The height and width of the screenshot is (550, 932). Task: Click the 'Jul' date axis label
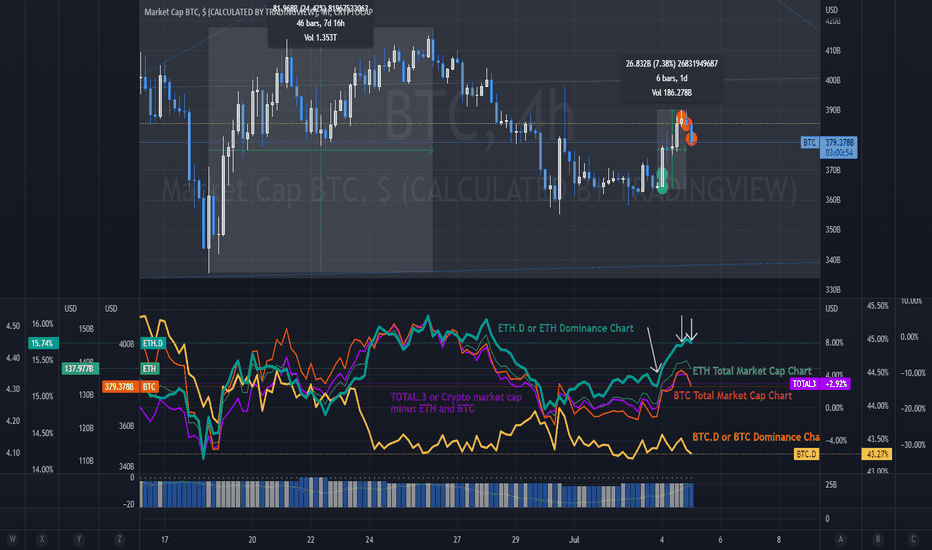(574, 540)
